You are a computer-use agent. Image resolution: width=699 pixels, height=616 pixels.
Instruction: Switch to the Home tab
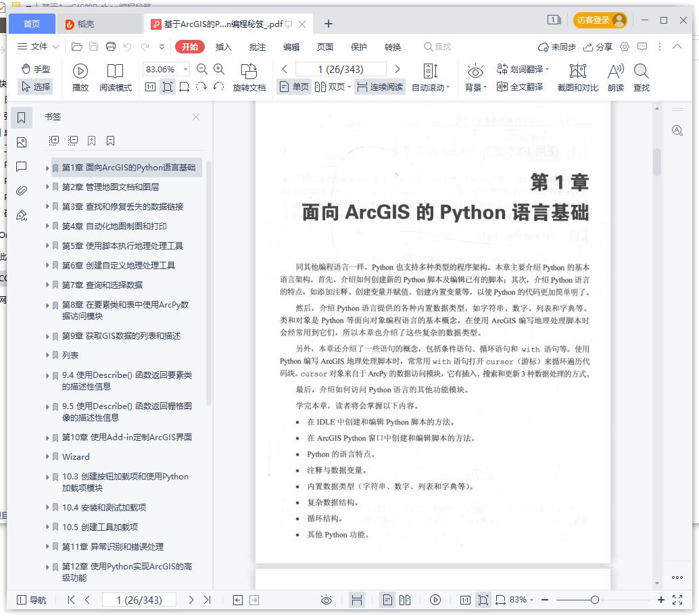tap(32, 24)
